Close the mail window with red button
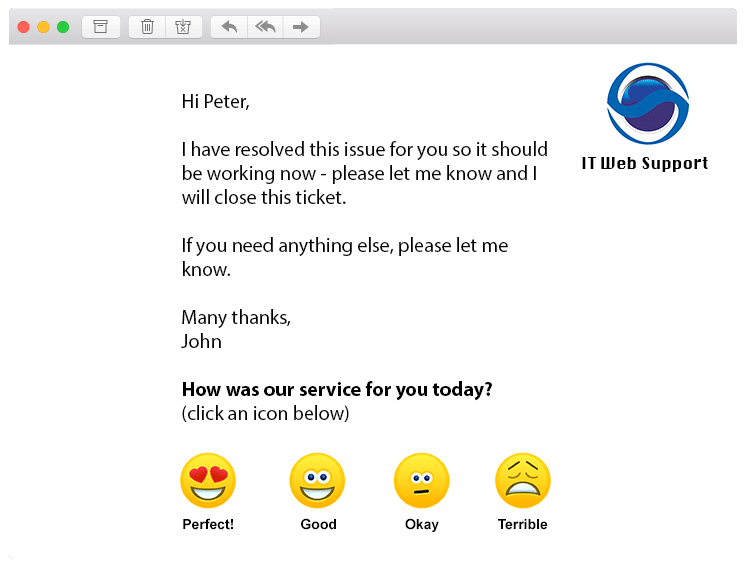 click(x=23, y=27)
